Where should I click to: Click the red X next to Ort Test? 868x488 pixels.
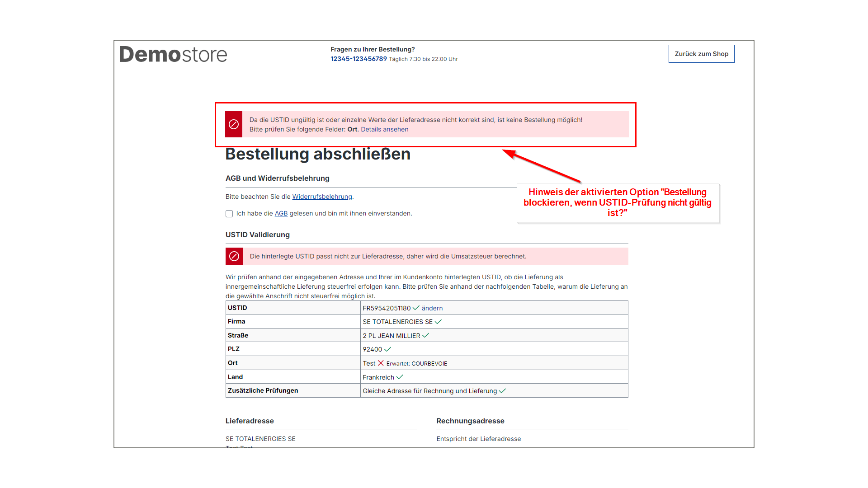(381, 363)
